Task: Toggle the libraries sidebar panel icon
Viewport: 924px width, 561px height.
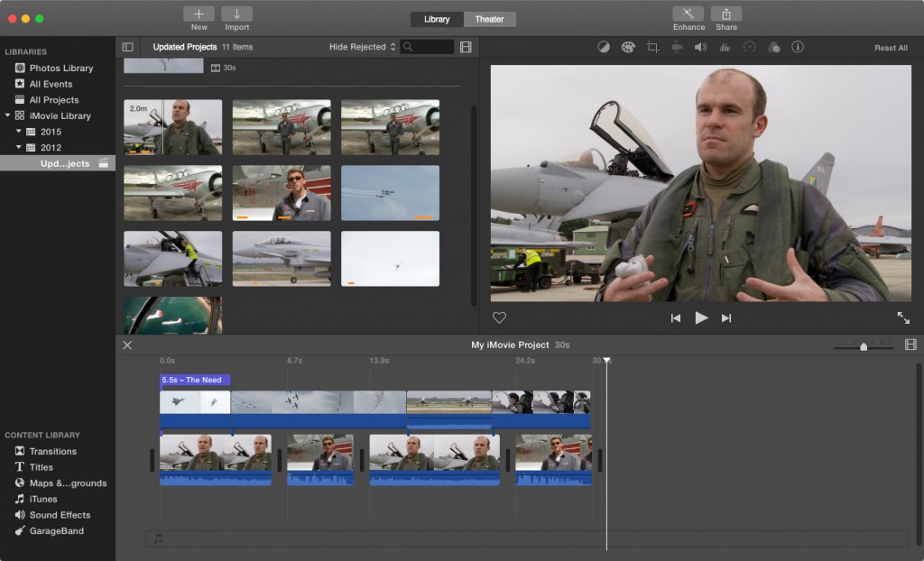Action: coord(128,47)
